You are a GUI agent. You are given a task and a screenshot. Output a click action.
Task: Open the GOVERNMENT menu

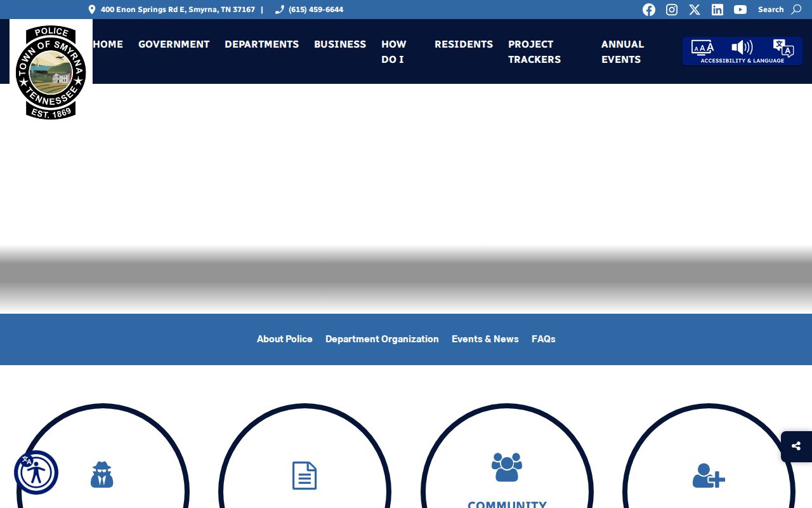tap(174, 44)
